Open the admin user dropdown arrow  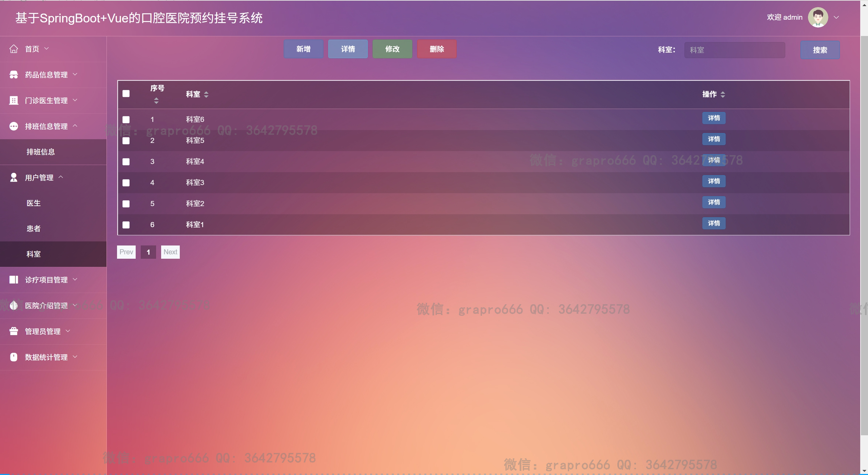(x=836, y=17)
